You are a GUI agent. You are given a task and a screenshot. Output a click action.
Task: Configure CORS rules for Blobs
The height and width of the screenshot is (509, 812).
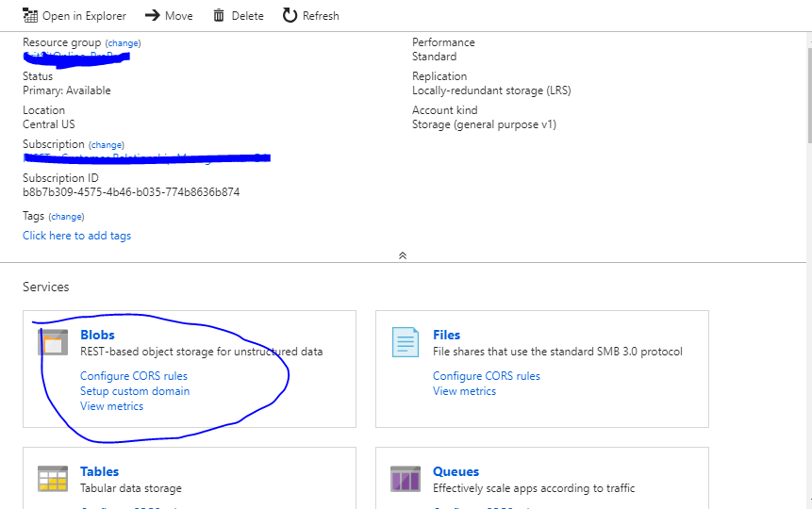tap(134, 376)
